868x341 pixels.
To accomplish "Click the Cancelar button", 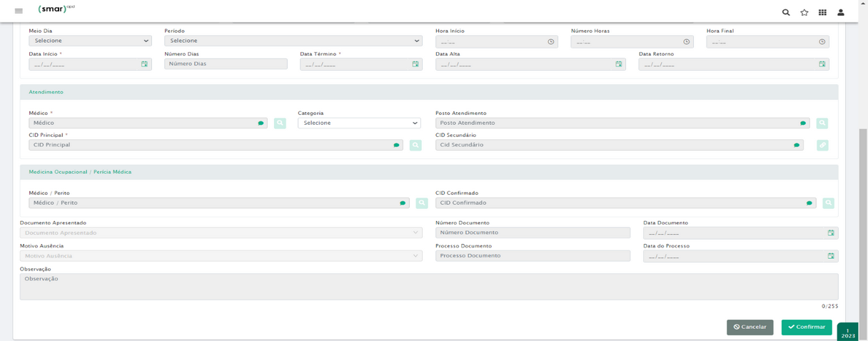I will (x=750, y=327).
